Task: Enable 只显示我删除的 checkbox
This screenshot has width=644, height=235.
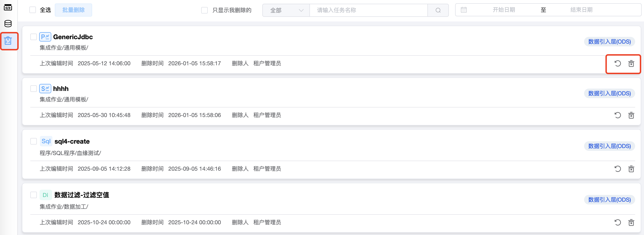Action: click(x=204, y=10)
